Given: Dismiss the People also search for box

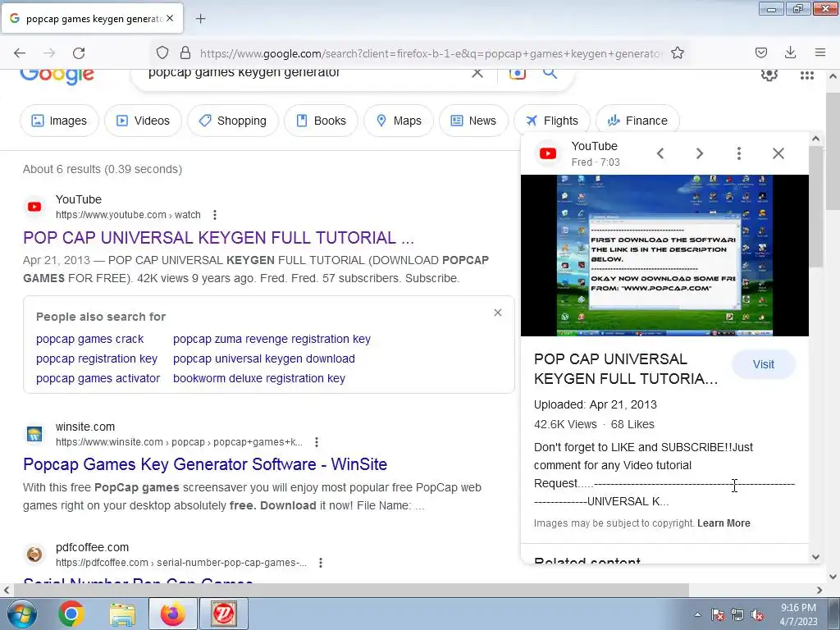Looking at the screenshot, I should click(x=498, y=313).
